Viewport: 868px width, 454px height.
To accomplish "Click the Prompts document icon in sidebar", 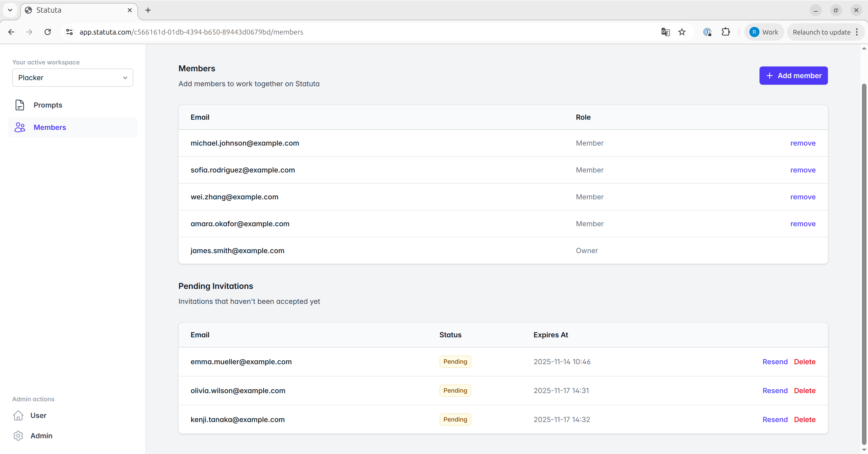I will click(20, 105).
